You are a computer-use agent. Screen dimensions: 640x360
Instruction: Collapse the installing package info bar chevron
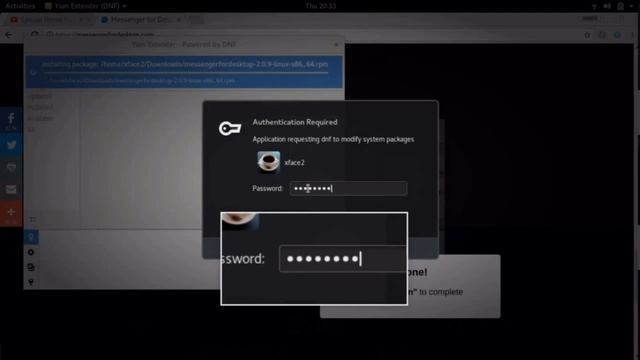click(x=33, y=73)
